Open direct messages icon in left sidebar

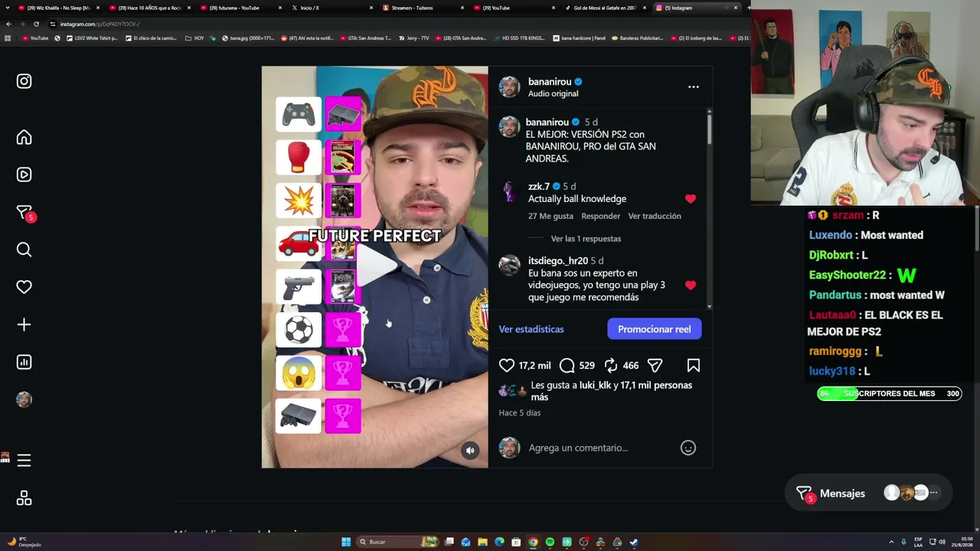coord(24,212)
